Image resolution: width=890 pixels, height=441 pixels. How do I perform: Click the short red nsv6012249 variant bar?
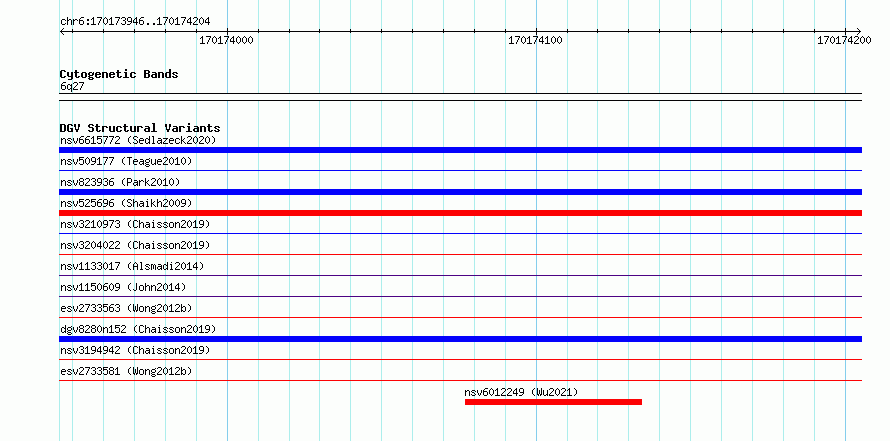[553, 402]
